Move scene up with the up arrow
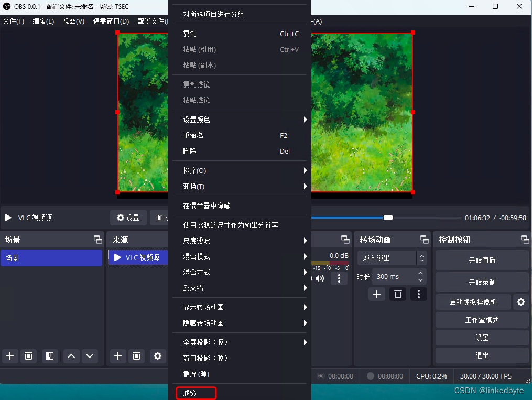This screenshot has height=400, width=532. coord(71,356)
